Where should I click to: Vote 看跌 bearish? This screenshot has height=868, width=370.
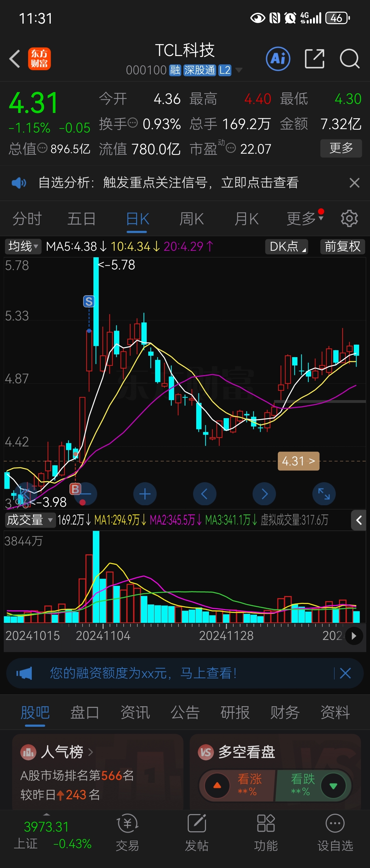(314, 786)
